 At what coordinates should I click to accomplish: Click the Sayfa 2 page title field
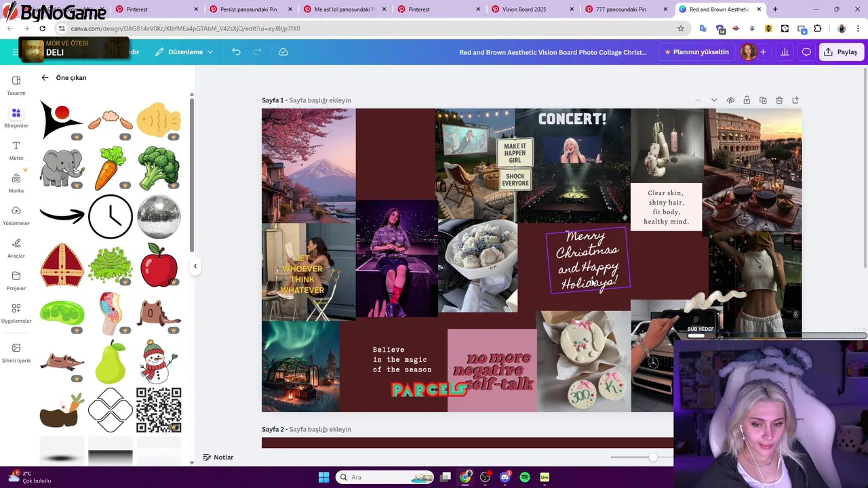point(320,429)
